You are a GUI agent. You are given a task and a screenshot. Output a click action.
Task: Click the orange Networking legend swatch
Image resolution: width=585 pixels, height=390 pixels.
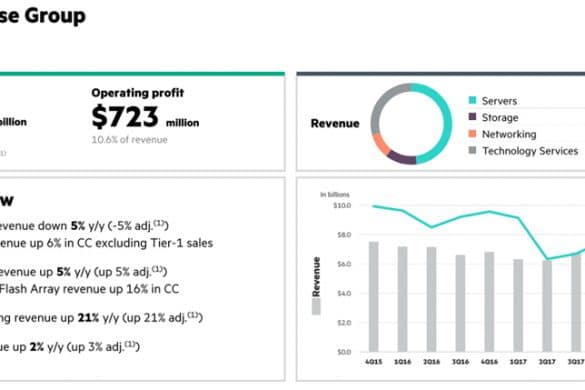(472, 133)
